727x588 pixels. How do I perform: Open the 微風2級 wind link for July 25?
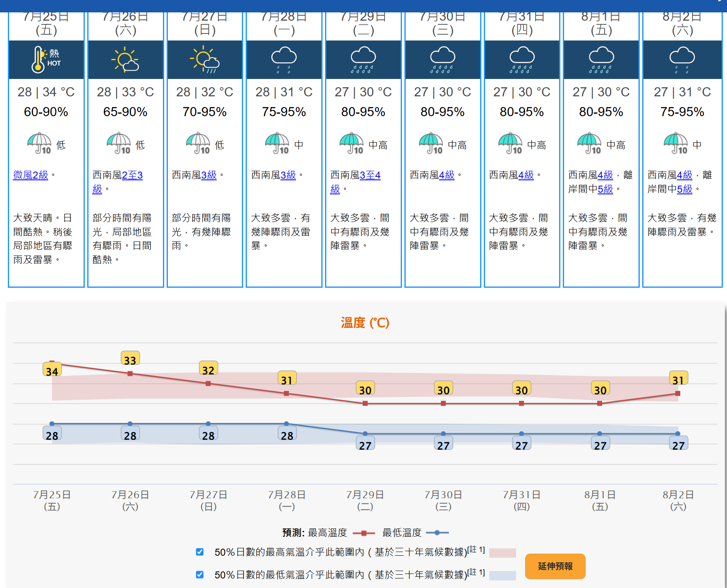[31, 175]
